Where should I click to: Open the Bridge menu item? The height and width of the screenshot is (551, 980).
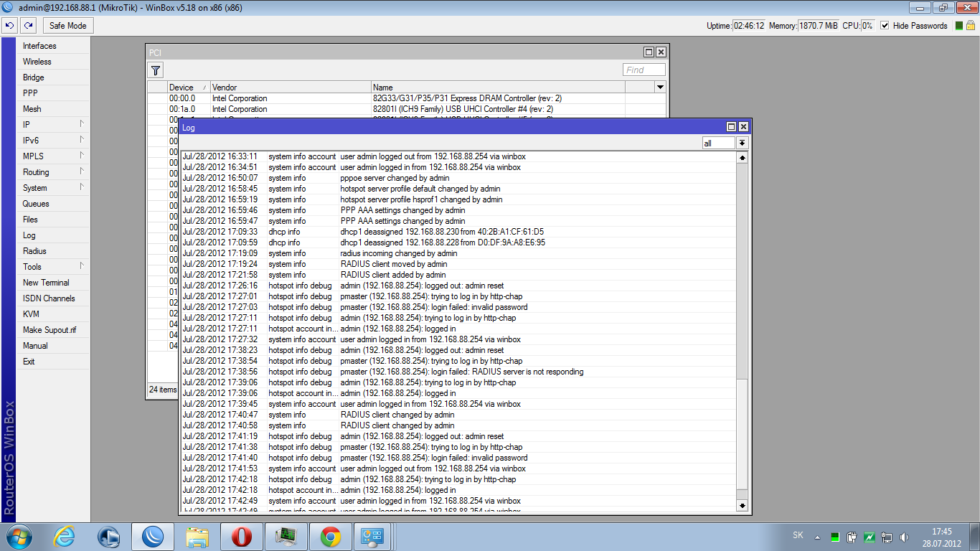tap(54, 77)
